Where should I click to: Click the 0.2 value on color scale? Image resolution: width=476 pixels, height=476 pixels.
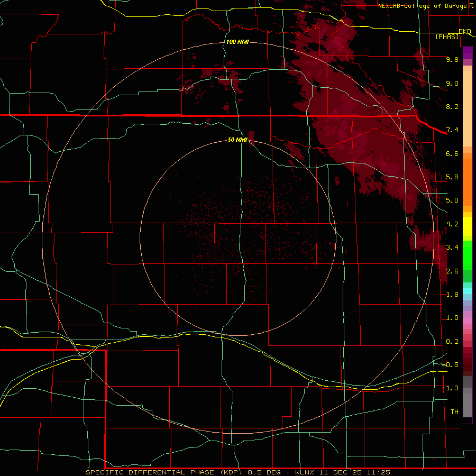tap(452, 342)
